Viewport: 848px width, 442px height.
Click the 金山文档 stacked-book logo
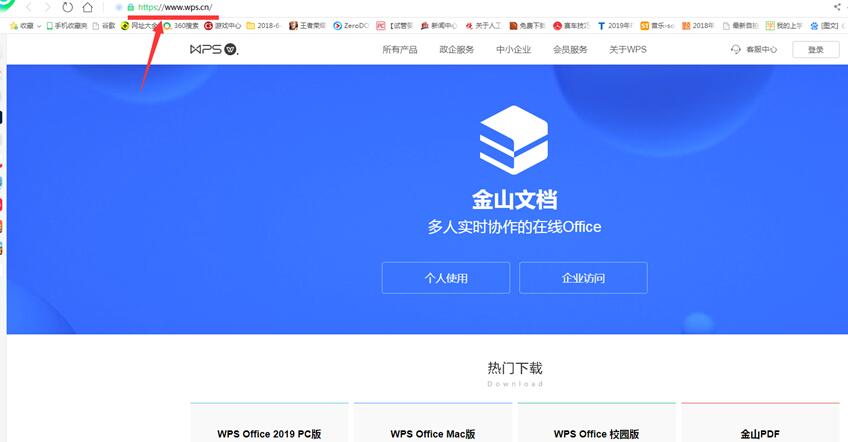pos(514,140)
